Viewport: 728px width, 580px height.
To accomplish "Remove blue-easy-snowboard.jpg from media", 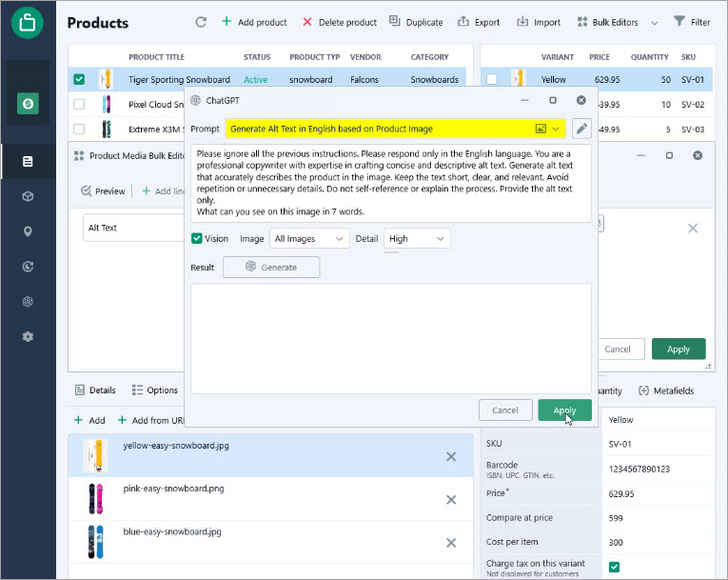I will pyautogui.click(x=451, y=543).
